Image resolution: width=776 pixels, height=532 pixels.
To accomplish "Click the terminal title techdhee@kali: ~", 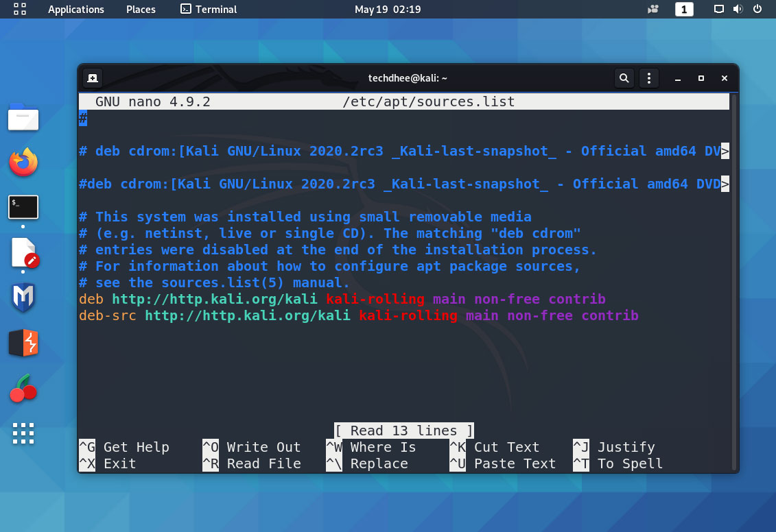I will tap(408, 78).
